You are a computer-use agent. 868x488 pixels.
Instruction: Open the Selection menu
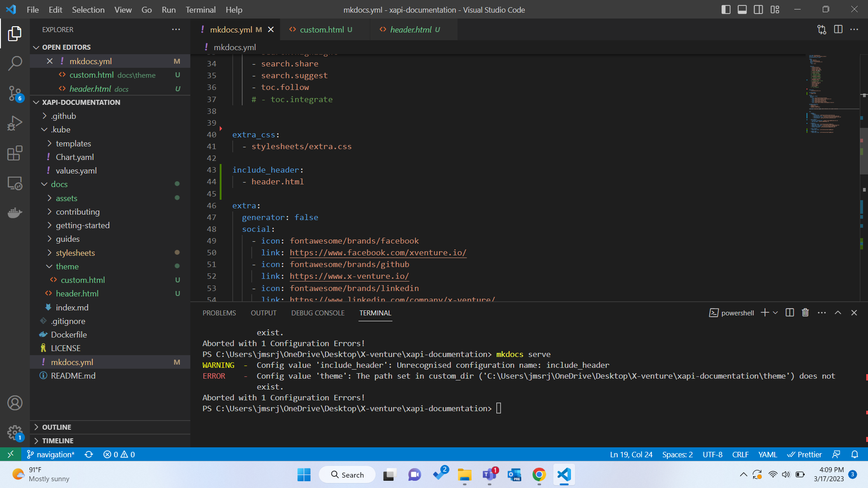[x=88, y=9]
